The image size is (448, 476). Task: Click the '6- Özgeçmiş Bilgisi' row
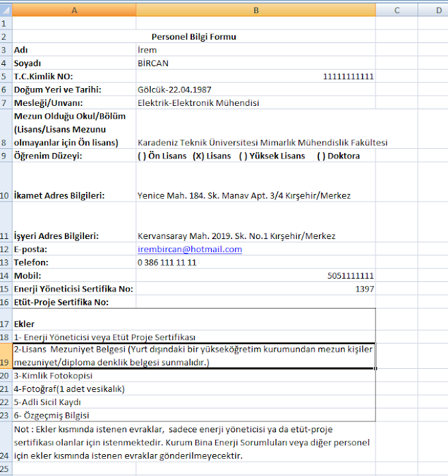coord(194,415)
